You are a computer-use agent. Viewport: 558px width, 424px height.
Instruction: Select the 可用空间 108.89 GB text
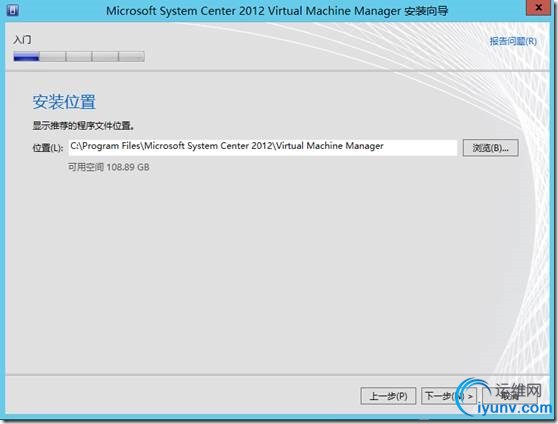coord(109,167)
